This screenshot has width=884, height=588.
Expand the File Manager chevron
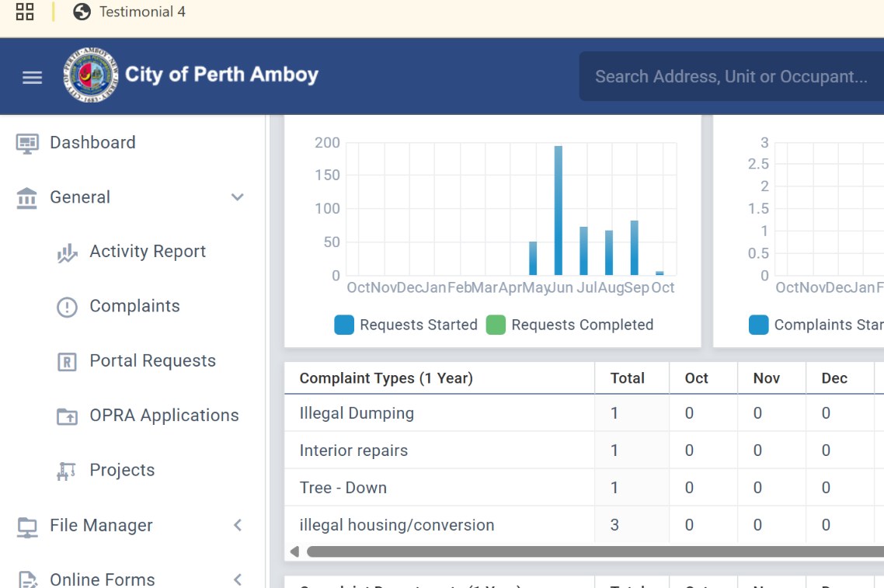coord(238,525)
